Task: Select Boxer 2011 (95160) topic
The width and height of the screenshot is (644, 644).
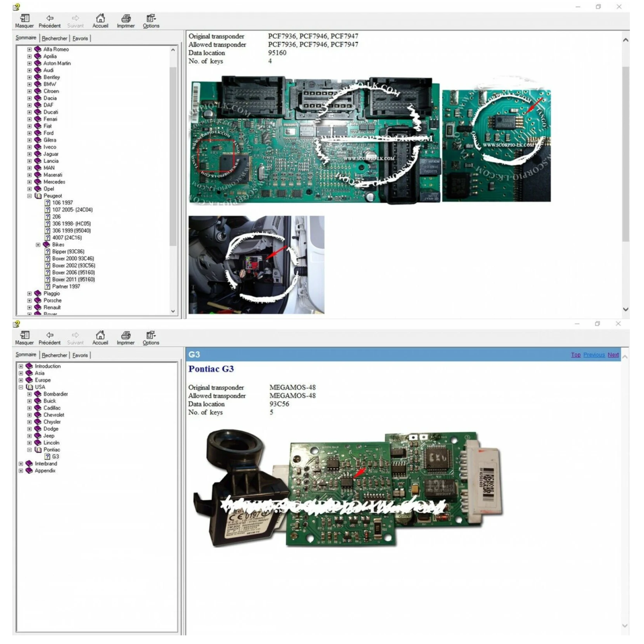Action: click(73, 279)
